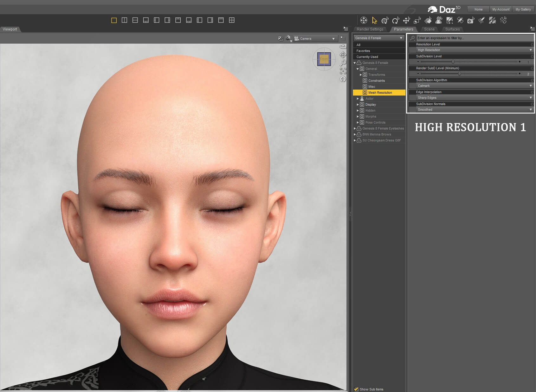Open the My Account link
536x392 pixels.
pos(501,9)
